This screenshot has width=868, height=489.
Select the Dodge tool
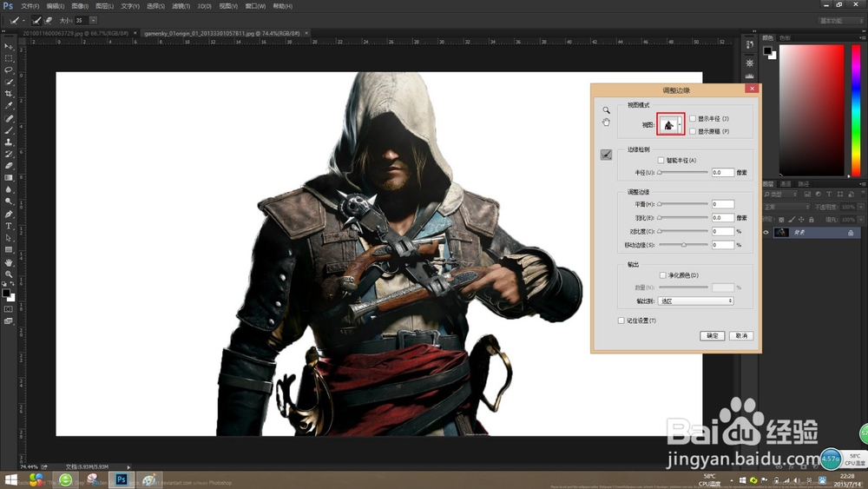9,202
